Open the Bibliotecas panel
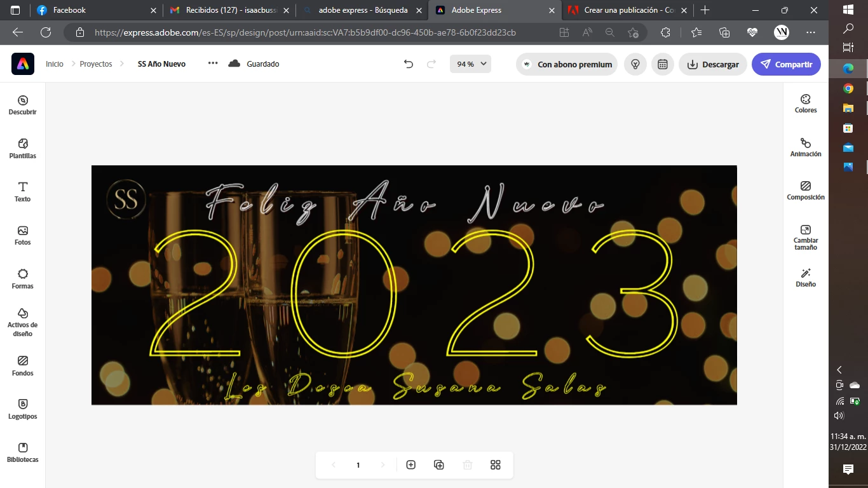 pyautogui.click(x=23, y=452)
